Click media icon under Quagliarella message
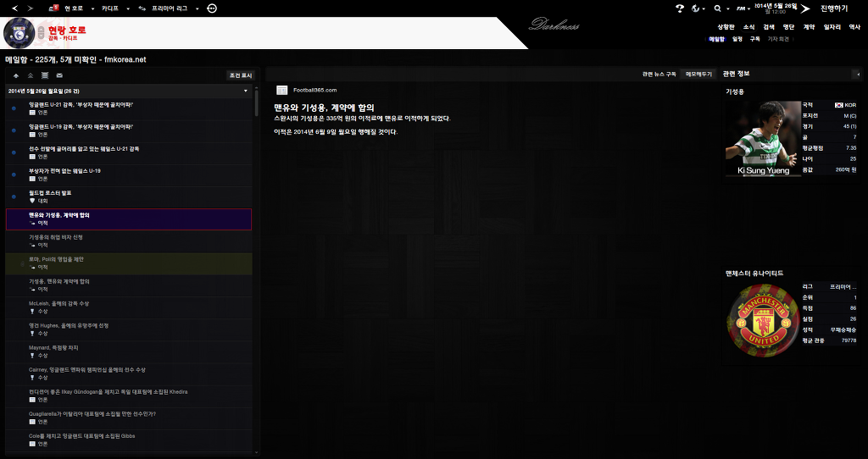868x459 pixels. (x=32, y=422)
